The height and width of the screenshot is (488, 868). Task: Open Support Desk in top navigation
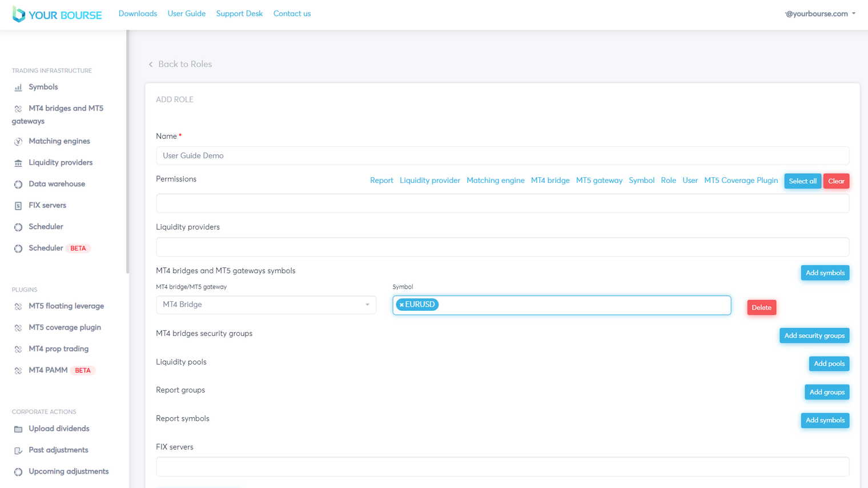[x=239, y=14]
